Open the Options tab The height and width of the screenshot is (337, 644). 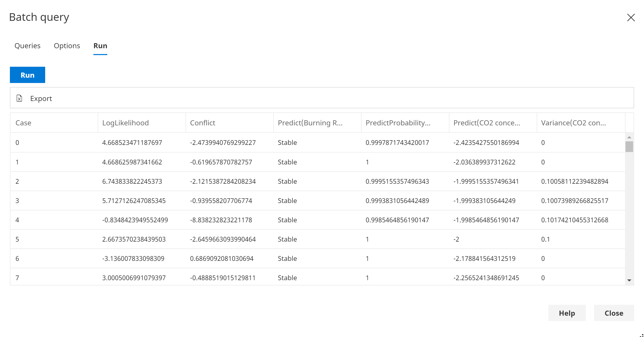67,46
